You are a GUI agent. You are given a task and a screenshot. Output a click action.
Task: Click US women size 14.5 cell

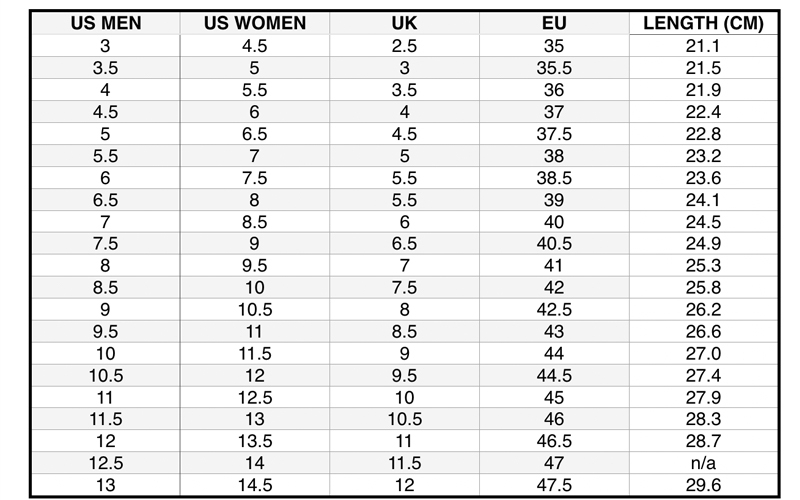(x=255, y=485)
